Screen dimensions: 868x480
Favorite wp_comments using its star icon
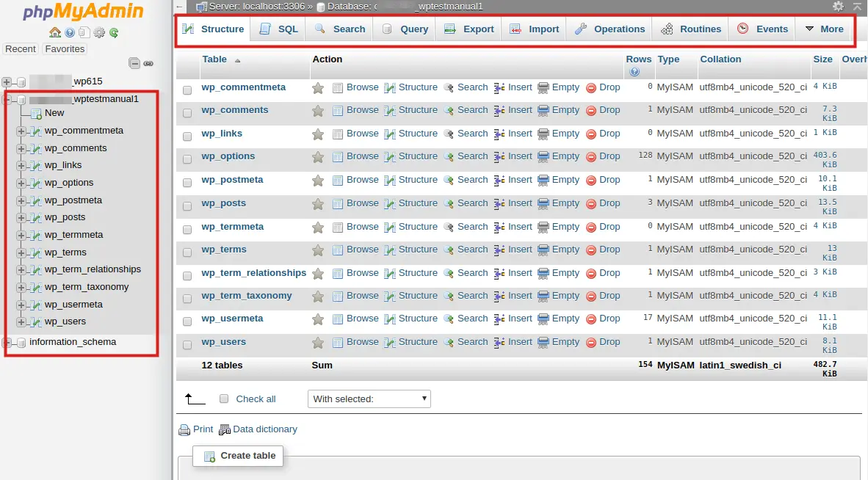(318, 110)
